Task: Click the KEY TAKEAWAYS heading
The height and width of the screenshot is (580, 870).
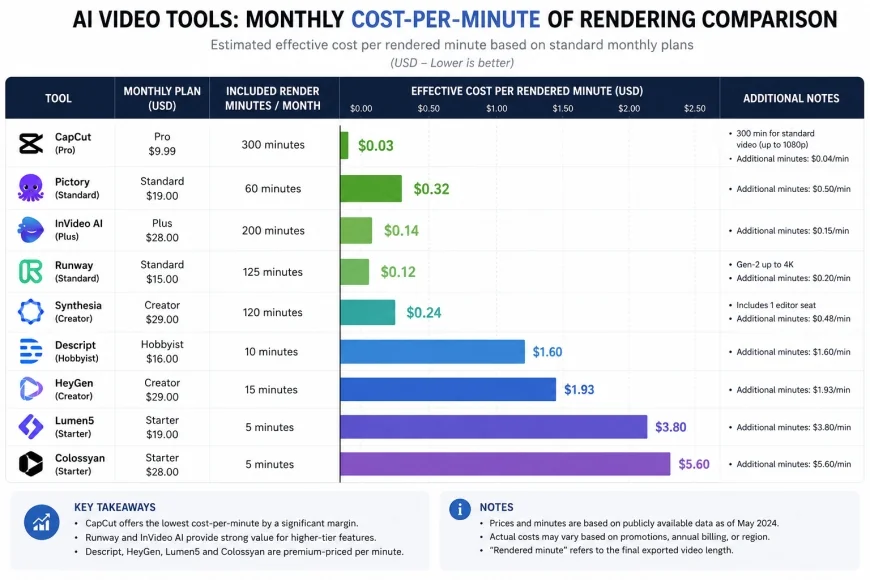Action: click(115, 507)
